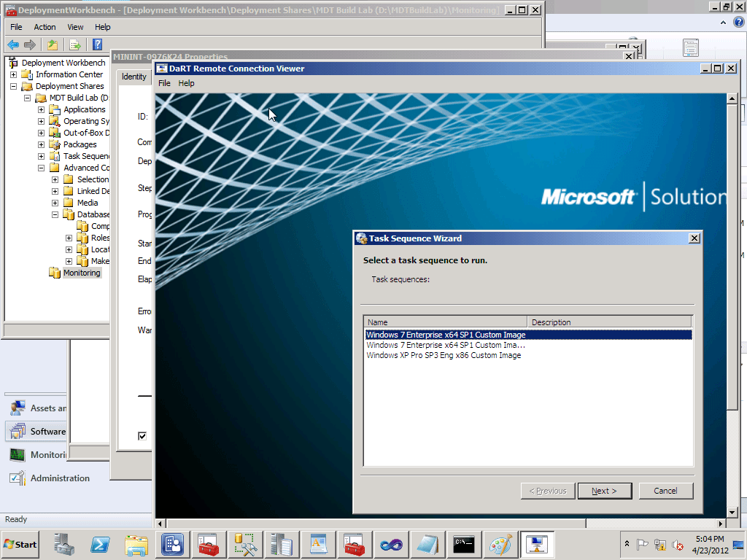747x560 pixels.
Task: Click the Export List toolbar icon
Action: (75, 44)
